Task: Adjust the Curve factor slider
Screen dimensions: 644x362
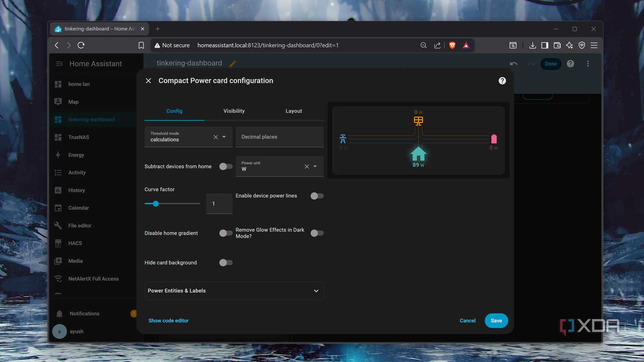Action: pos(156,203)
